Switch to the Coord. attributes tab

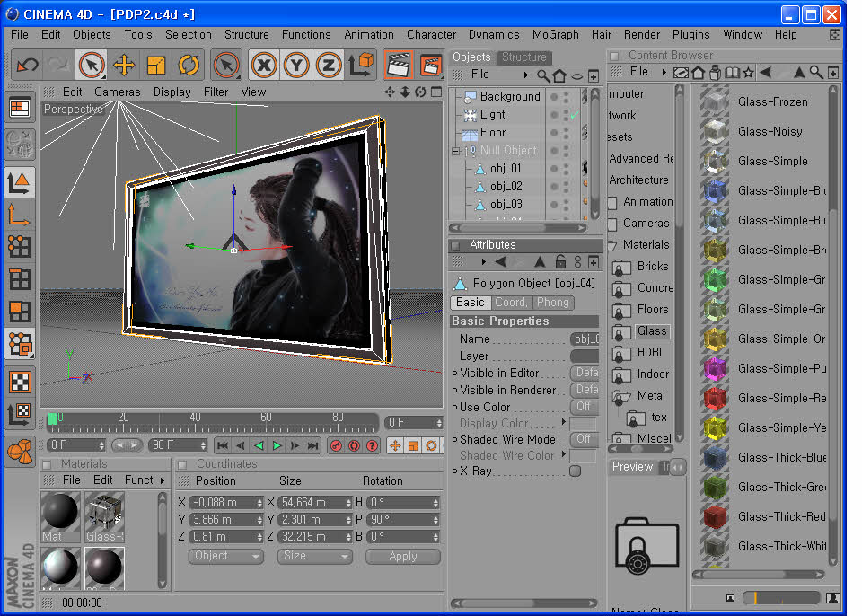[511, 303]
